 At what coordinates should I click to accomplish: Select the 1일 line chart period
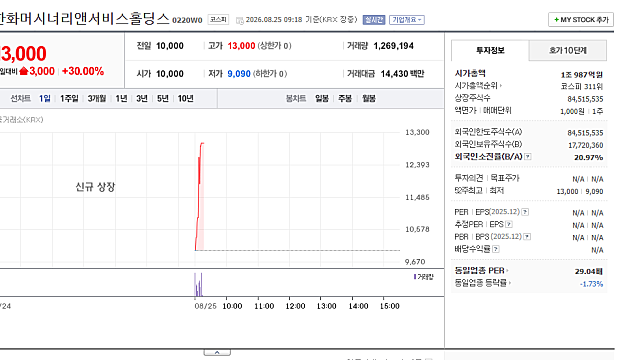coord(44,98)
